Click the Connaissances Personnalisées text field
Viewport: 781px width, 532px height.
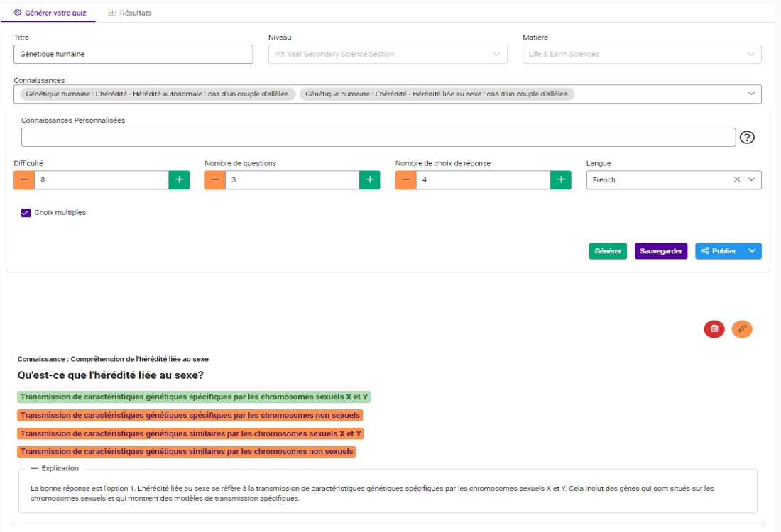[378, 138]
